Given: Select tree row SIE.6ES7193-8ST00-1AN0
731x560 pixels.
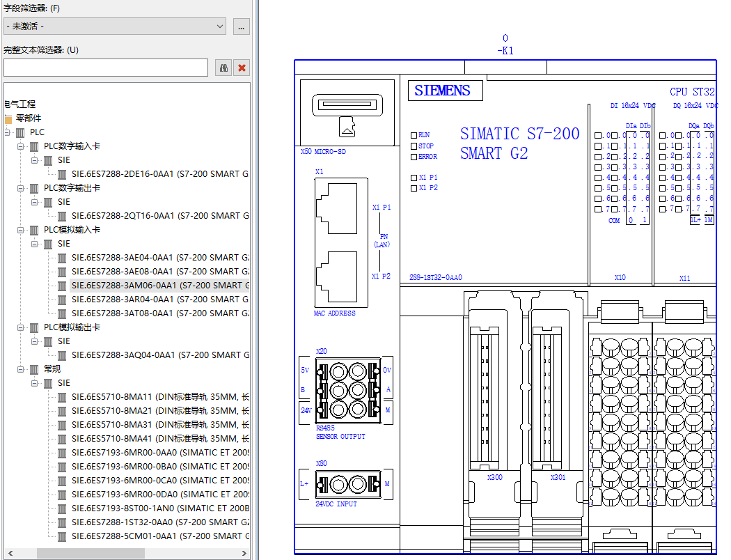Looking at the screenshot, I should pos(160,508).
